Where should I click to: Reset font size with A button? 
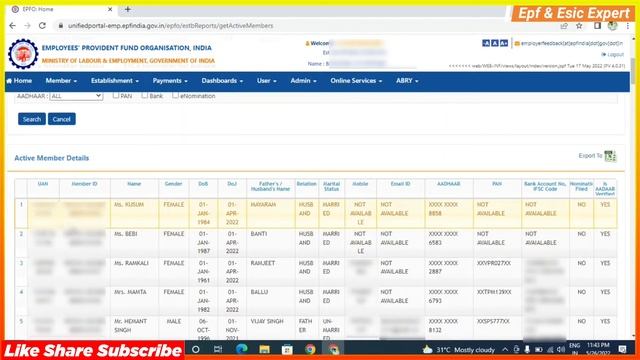495,43
